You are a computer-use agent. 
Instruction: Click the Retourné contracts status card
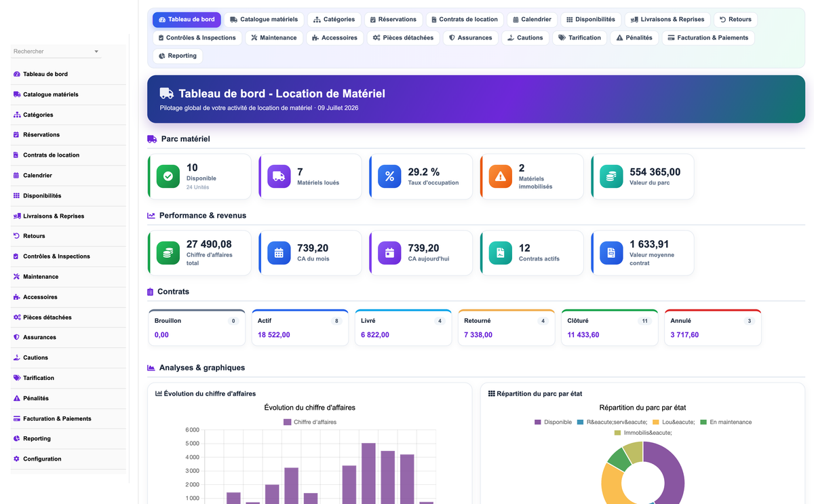pyautogui.click(x=506, y=328)
